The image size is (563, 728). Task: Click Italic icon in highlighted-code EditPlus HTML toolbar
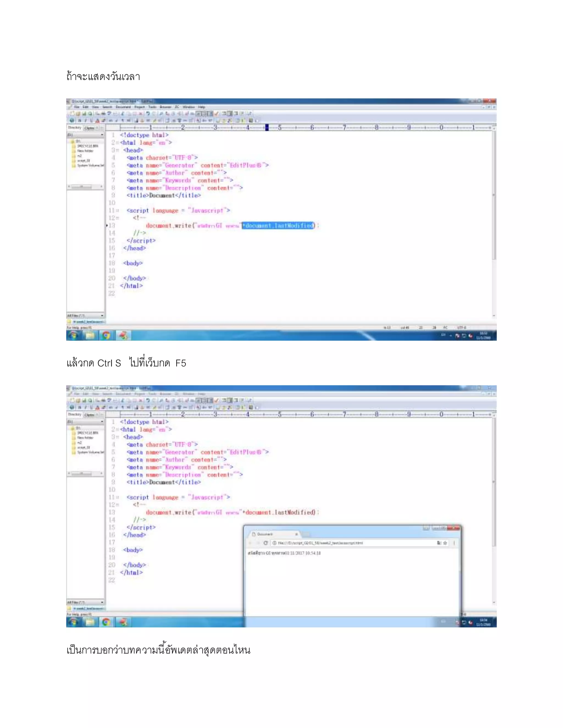(x=85, y=120)
